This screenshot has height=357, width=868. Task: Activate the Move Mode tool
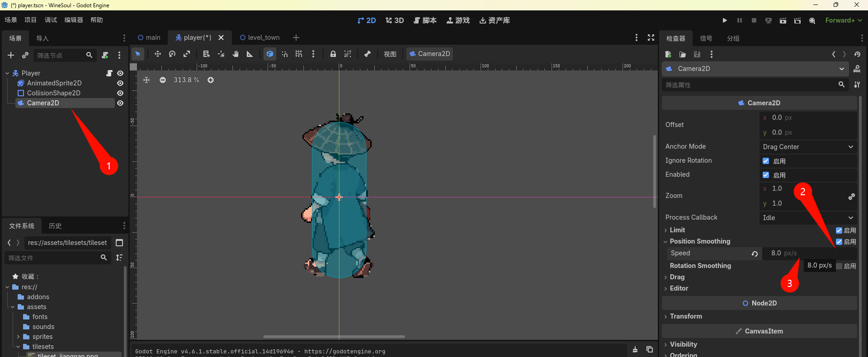pos(158,54)
